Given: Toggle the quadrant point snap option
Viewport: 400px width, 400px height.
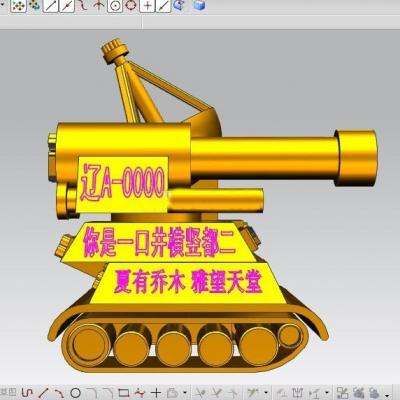Looking at the screenshot, I should tap(131, 6).
